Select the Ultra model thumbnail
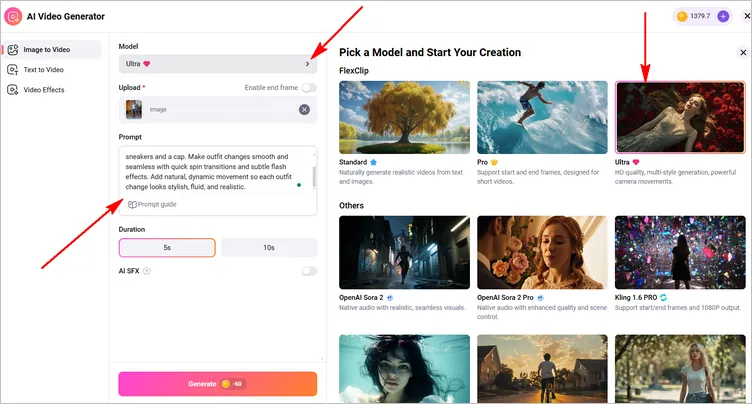 pyautogui.click(x=680, y=118)
